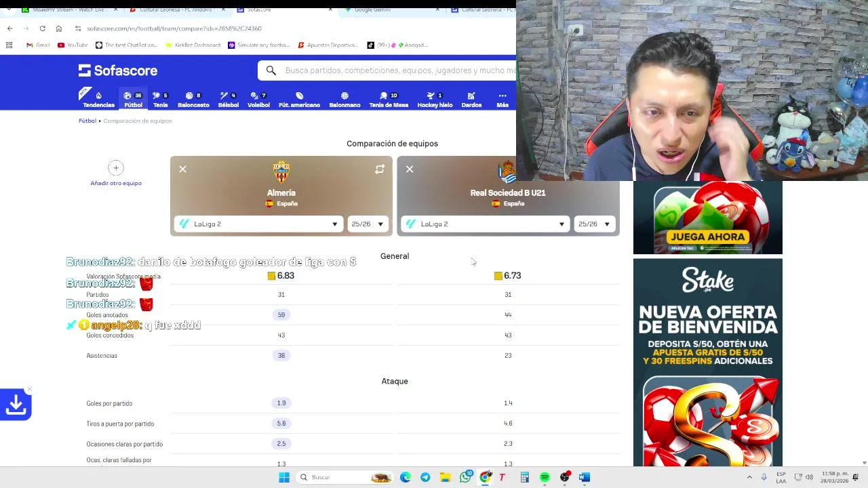This screenshot has width=868, height=488.
Task: Open Real Sociedad B league dropdown
Action: [x=485, y=224]
